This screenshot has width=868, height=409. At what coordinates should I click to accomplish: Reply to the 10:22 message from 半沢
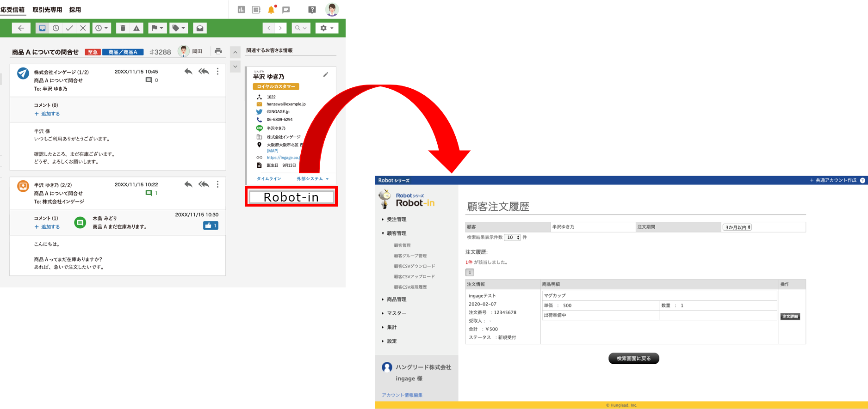pyautogui.click(x=188, y=184)
